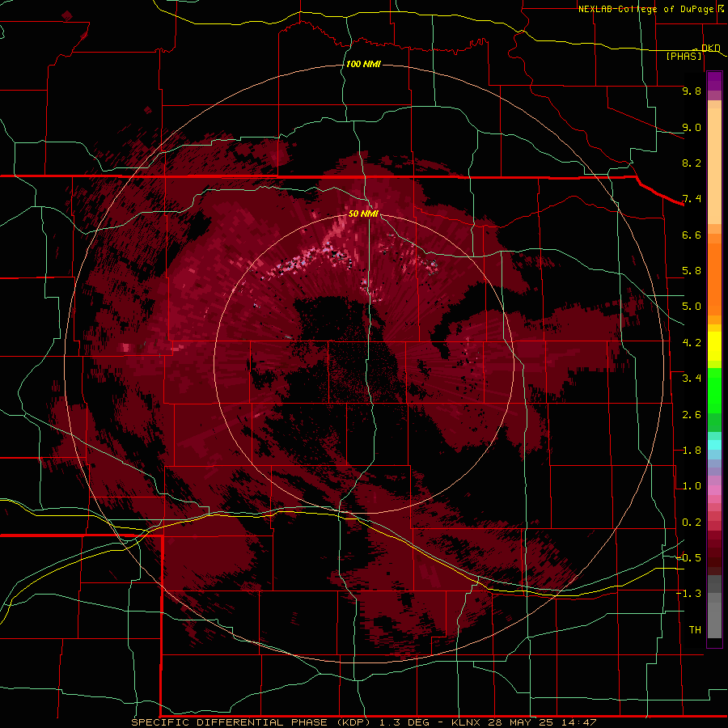Screen dimensions: 728x728
Task: Click the 6.6 value on the color scale
Action: coord(692,235)
